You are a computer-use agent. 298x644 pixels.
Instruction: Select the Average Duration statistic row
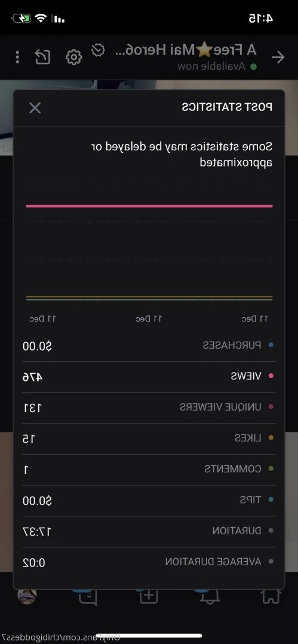pyautogui.click(x=149, y=562)
